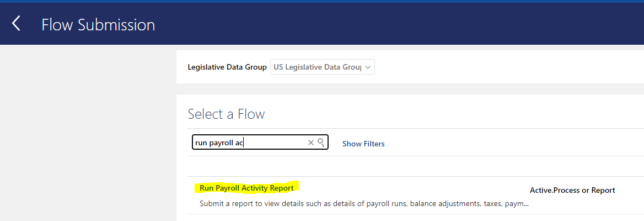This screenshot has width=644, height=221.
Task: Open Run Payroll Activity Report flow
Action: (246, 188)
